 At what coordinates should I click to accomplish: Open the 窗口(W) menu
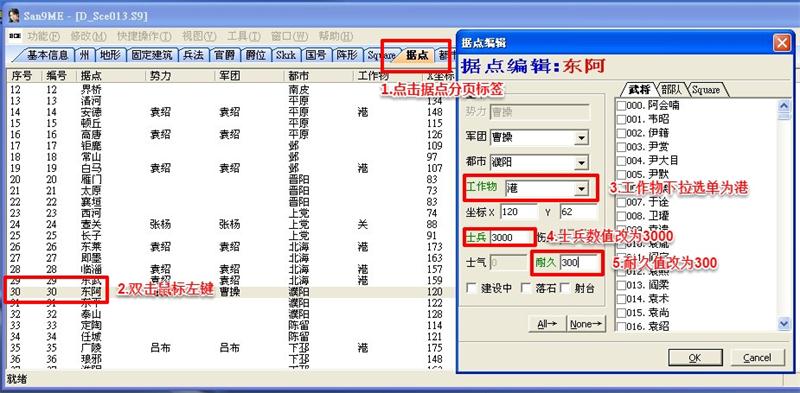(289, 37)
